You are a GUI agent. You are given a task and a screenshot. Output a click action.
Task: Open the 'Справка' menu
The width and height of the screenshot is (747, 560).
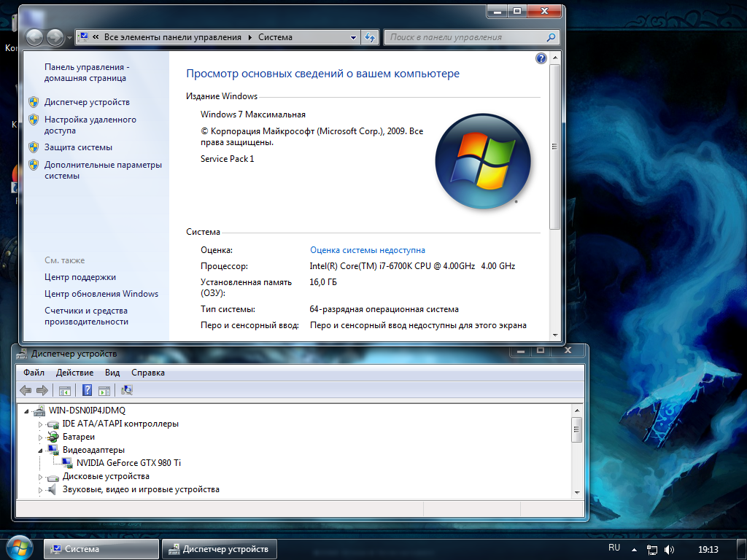click(x=147, y=373)
